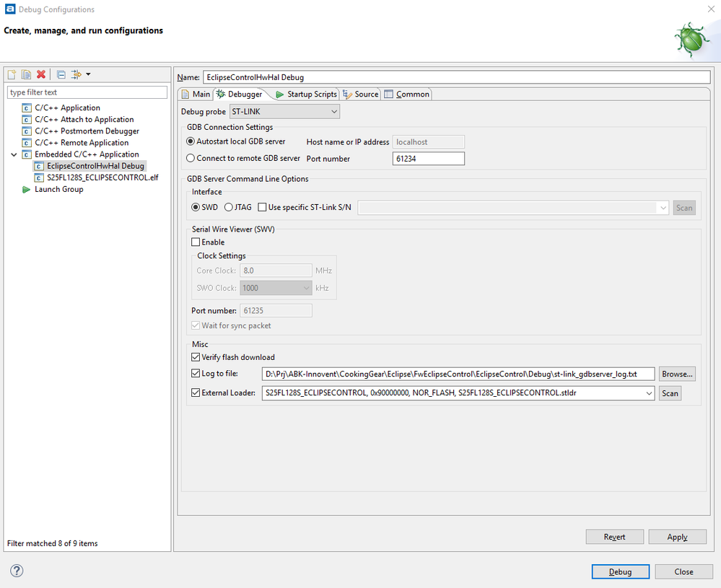The image size is (721, 588).
Task: Open the Common tab
Action: pyautogui.click(x=407, y=95)
